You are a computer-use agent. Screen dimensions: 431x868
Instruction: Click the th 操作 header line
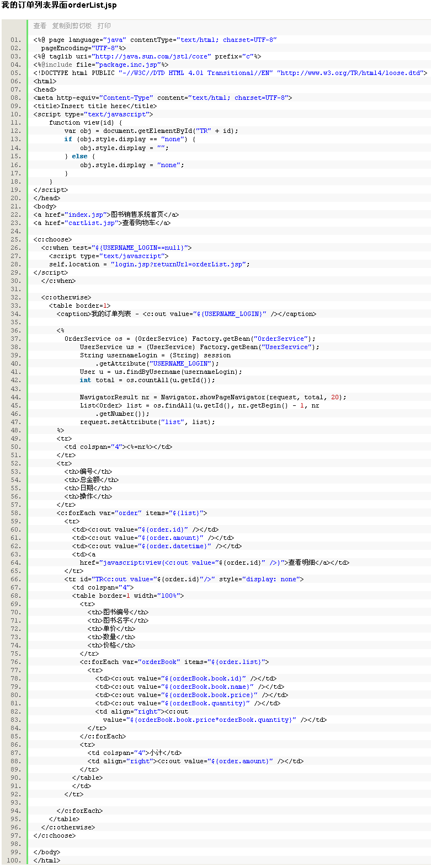point(88,496)
